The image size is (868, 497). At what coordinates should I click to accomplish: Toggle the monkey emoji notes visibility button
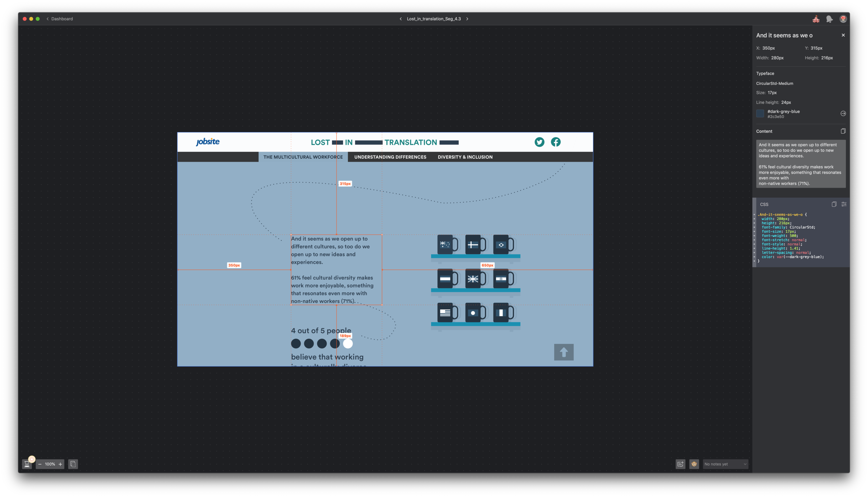(694, 464)
